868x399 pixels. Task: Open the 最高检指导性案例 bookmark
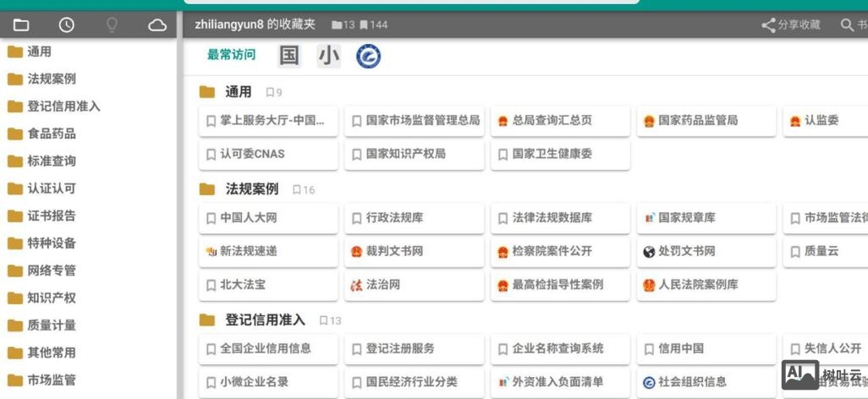[560, 286]
